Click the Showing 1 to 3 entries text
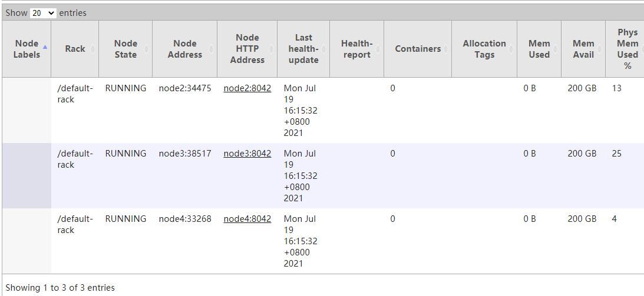The image size is (644, 296). pos(60,288)
